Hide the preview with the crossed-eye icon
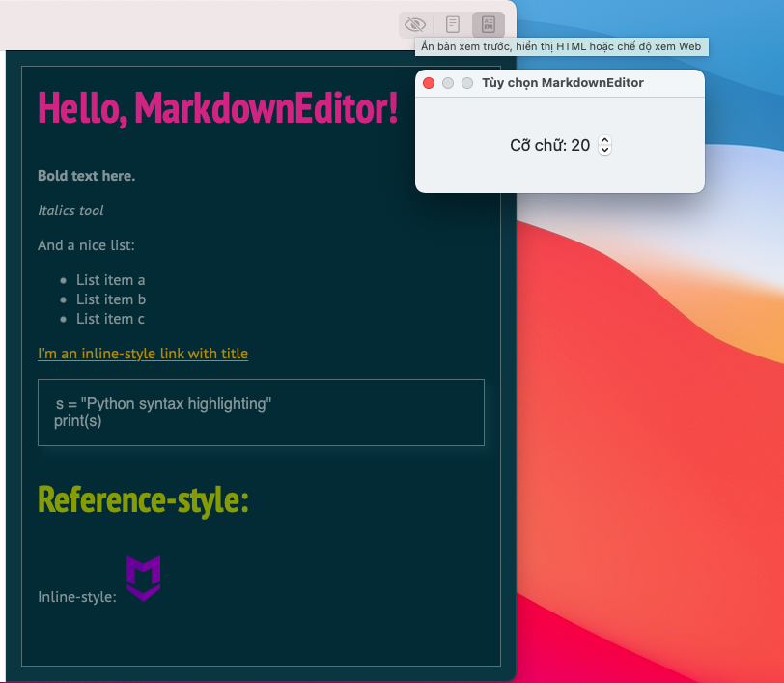Viewport: 784px width, 683px height. pyautogui.click(x=415, y=24)
